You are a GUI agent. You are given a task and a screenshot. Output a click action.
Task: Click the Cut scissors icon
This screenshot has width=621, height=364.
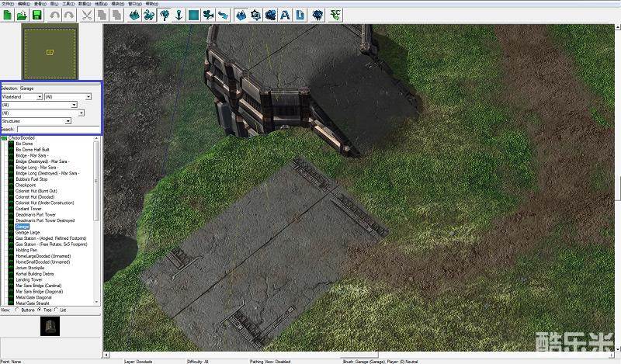(86, 15)
